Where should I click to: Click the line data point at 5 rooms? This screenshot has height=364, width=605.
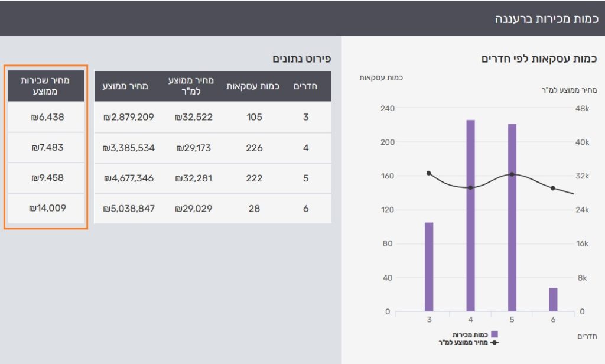click(x=512, y=174)
